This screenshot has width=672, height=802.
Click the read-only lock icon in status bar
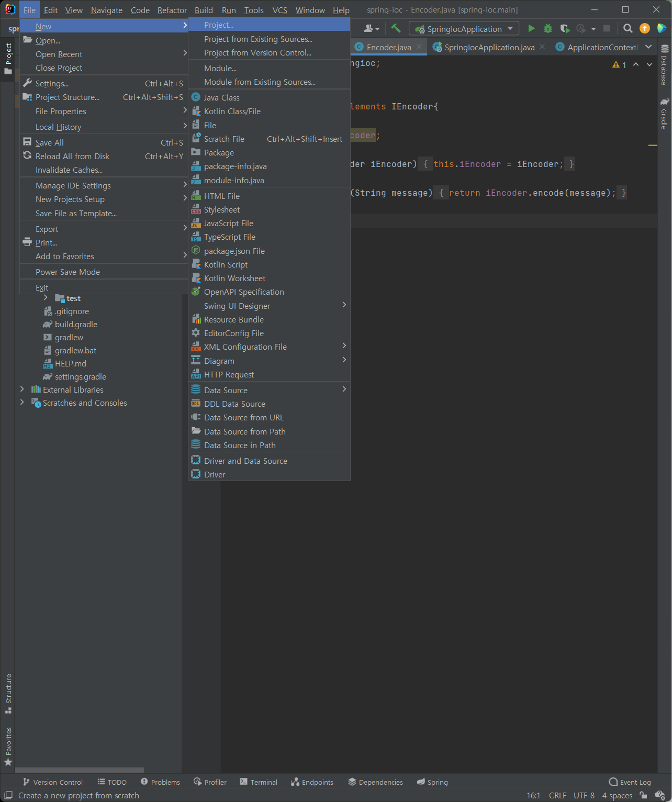643,795
